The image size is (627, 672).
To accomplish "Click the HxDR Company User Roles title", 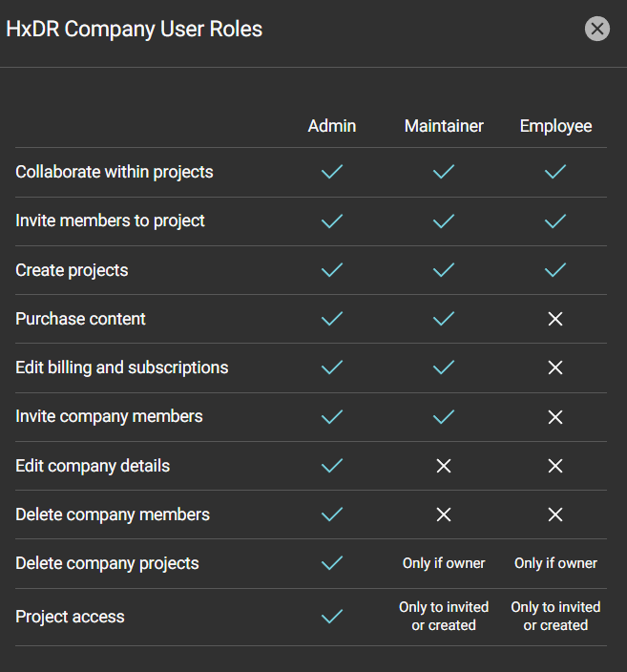I will point(135,29).
